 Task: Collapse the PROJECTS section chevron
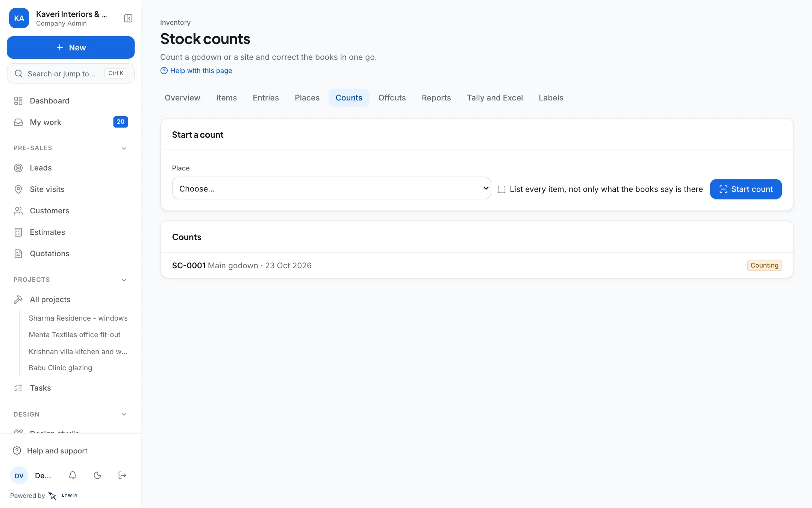pyautogui.click(x=124, y=280)
